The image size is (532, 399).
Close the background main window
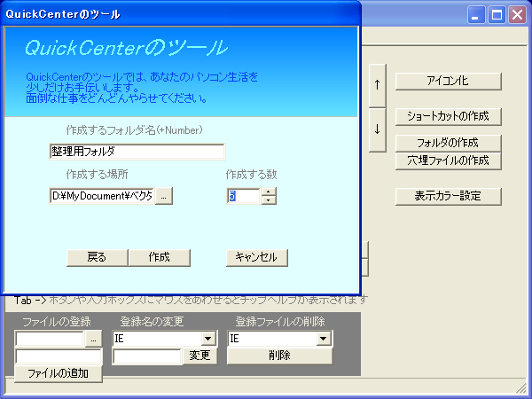coord(518,15)
